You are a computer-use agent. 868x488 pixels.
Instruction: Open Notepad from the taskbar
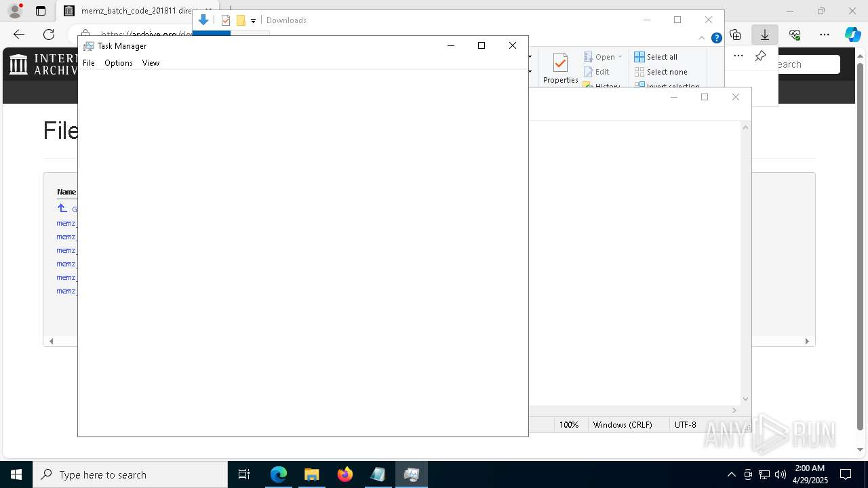coord(378,474)
